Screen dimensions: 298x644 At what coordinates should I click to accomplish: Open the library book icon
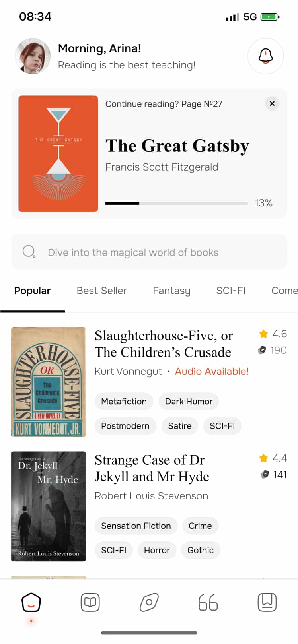pyautogui.click(x=90, y=603)
